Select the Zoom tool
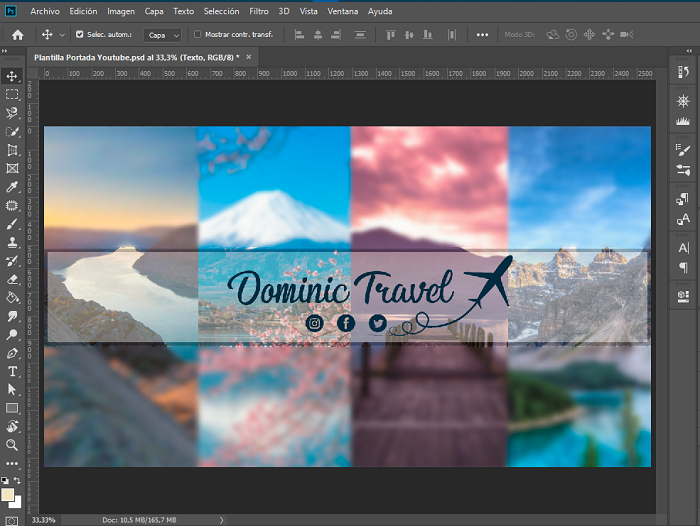Screen dimensions: 700x526 [x=12, y=445]
